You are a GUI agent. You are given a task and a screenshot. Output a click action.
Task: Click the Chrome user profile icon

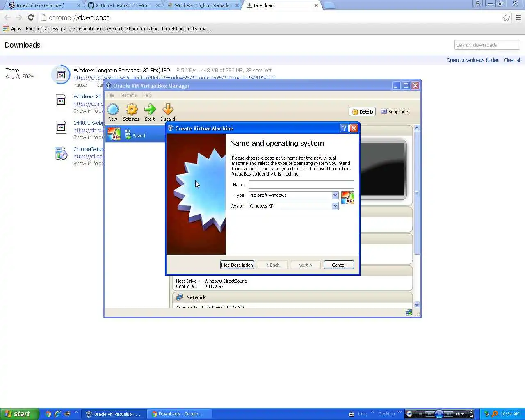point(478,4)
